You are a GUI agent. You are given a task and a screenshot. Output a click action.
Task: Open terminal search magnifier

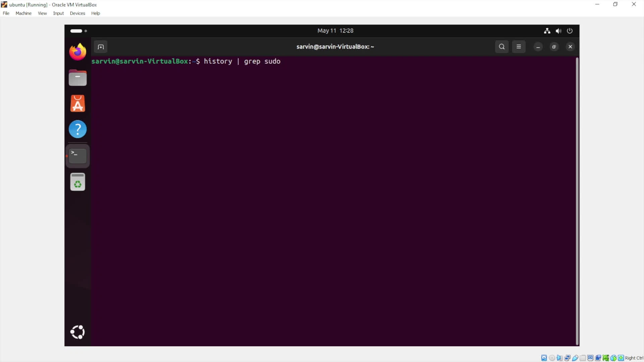502,47
